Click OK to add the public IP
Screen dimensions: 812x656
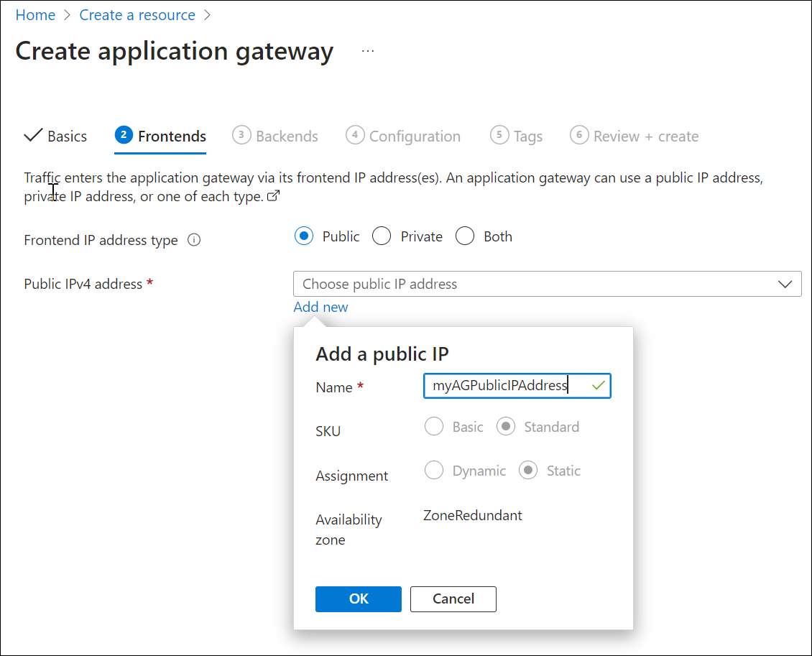click(x=358, y=599)
